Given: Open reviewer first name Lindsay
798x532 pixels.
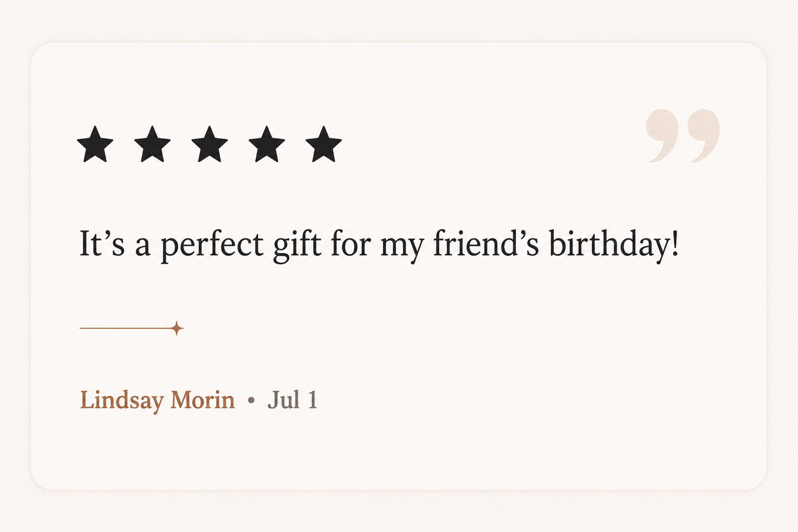Looking at the screenshot, I should [122, 401].
